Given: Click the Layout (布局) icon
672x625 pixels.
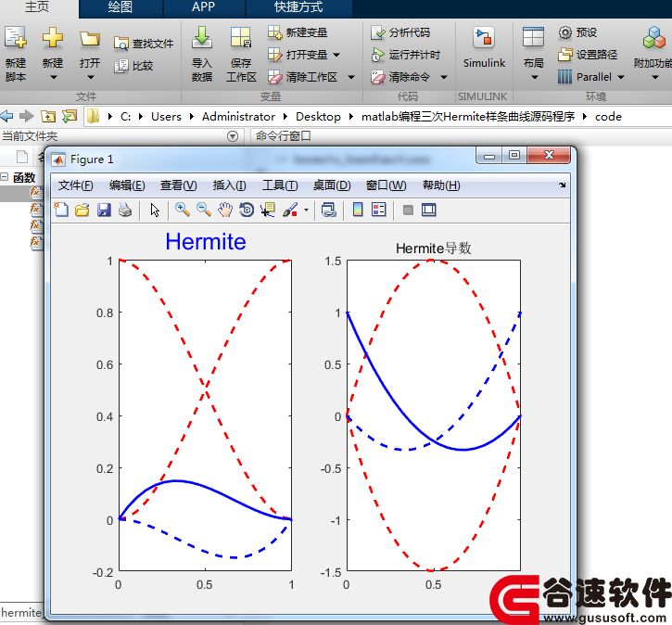Looking at the screenshot, I should click(533, 38).
